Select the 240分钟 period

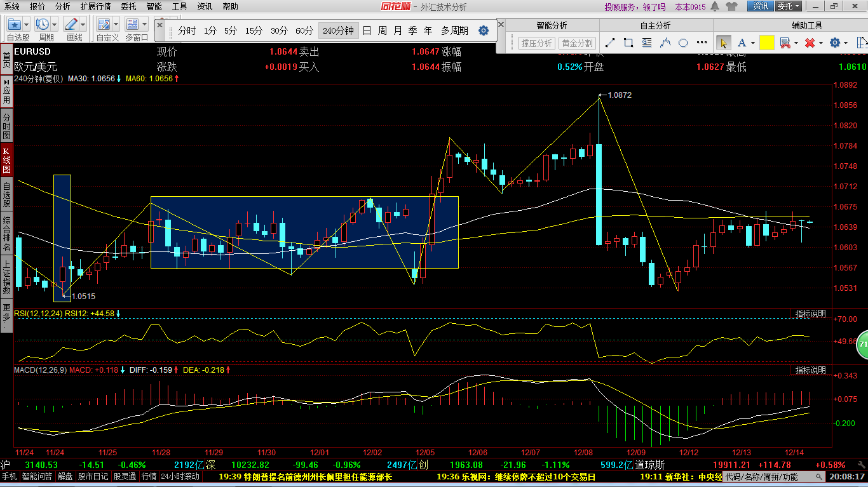(338, 30)
